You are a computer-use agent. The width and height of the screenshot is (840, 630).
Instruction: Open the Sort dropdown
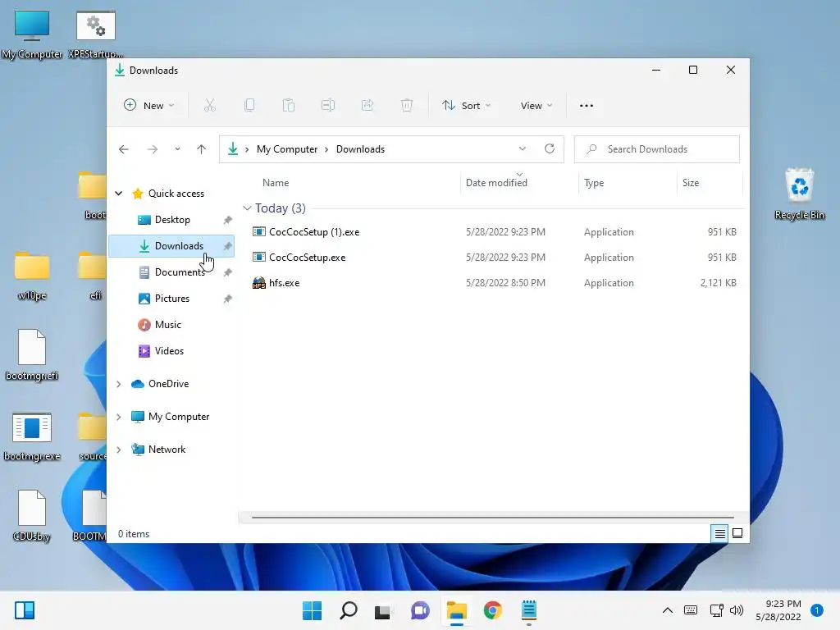pos(466,106)
